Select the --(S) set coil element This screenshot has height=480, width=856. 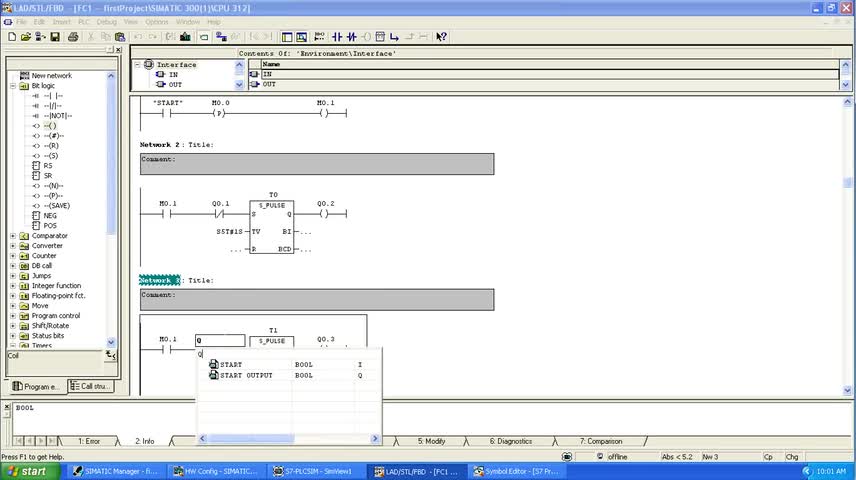pyautogui.click(x=51, y=156)
